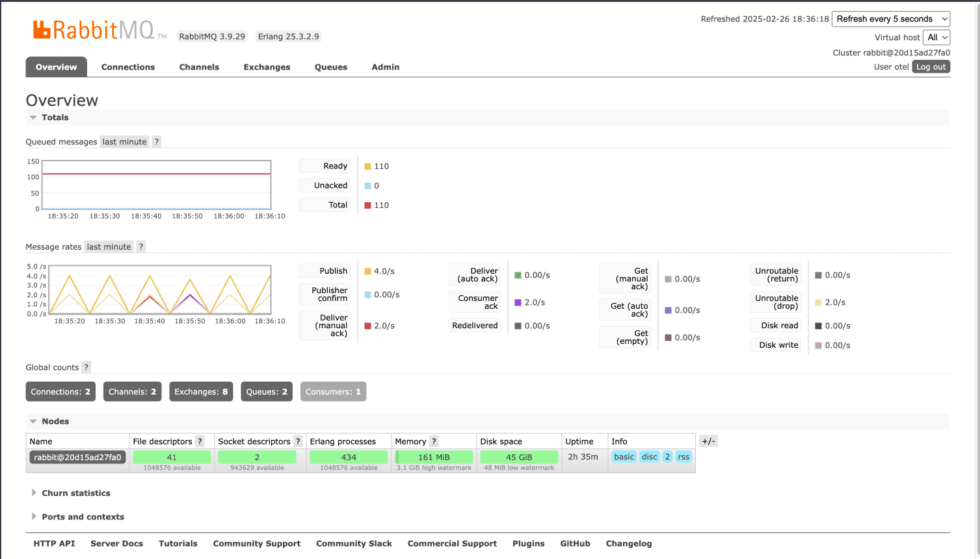Image resolution: width=980 pixels, height=559 pixels.
Task: Open the Global counts help icon
Action: pyautogui.click(x=86, y=367)
